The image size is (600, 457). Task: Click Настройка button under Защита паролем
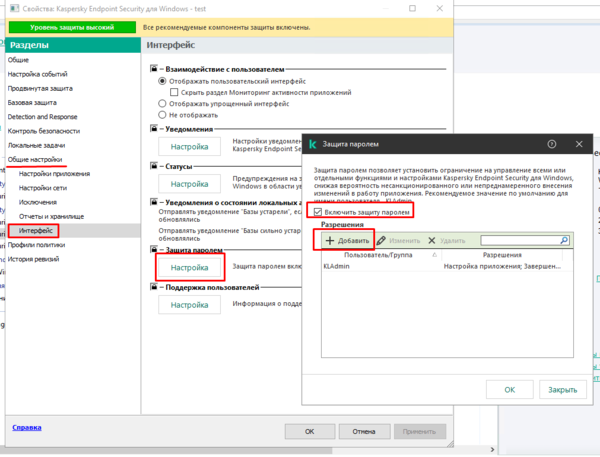(189, 268)
